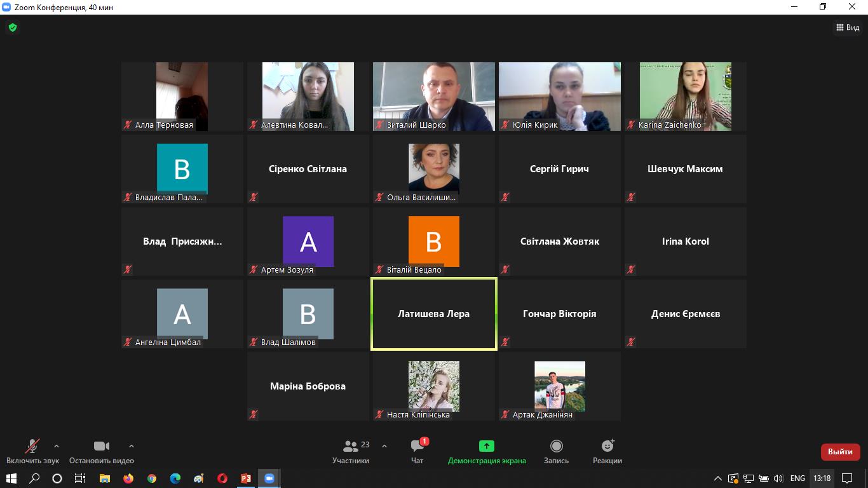This screenshot has width=868, height=488.
Task: Unmute microphone with Включить звук
Action: (x=32, y=451)
